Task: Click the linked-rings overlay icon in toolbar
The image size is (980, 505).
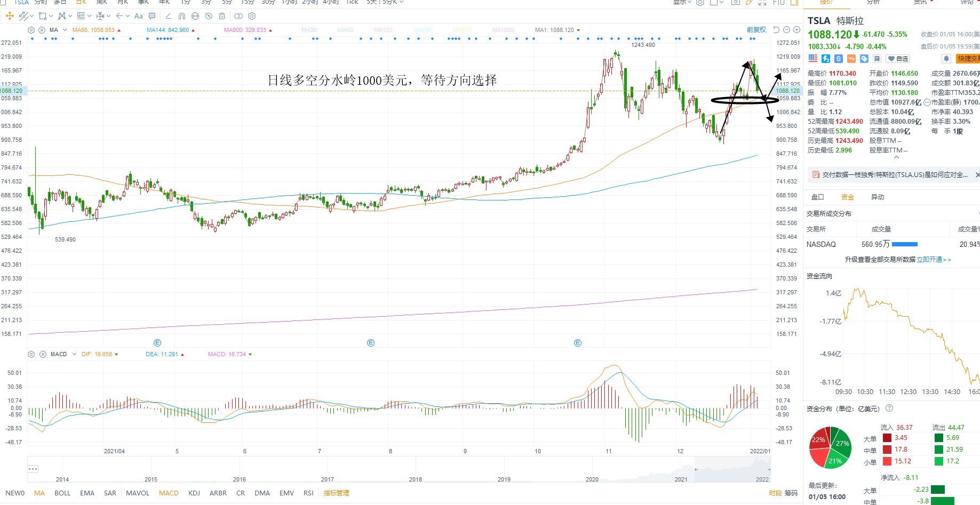Action: [238, 16]
